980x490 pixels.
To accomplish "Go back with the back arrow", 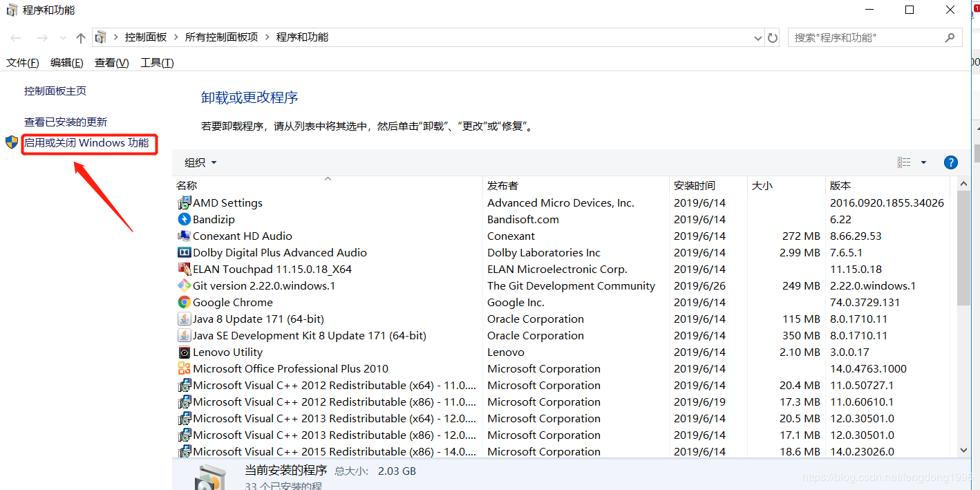I will click(x=17, y=38).
